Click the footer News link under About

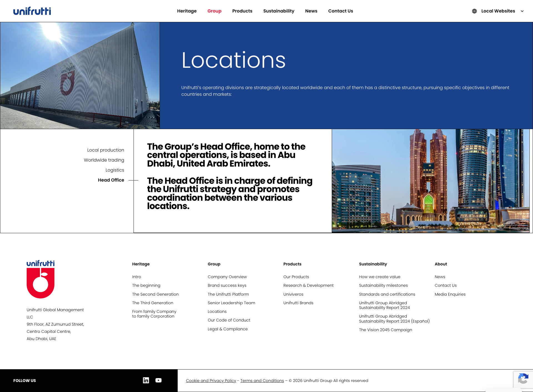pyautogui.click(x=440, y=277)
